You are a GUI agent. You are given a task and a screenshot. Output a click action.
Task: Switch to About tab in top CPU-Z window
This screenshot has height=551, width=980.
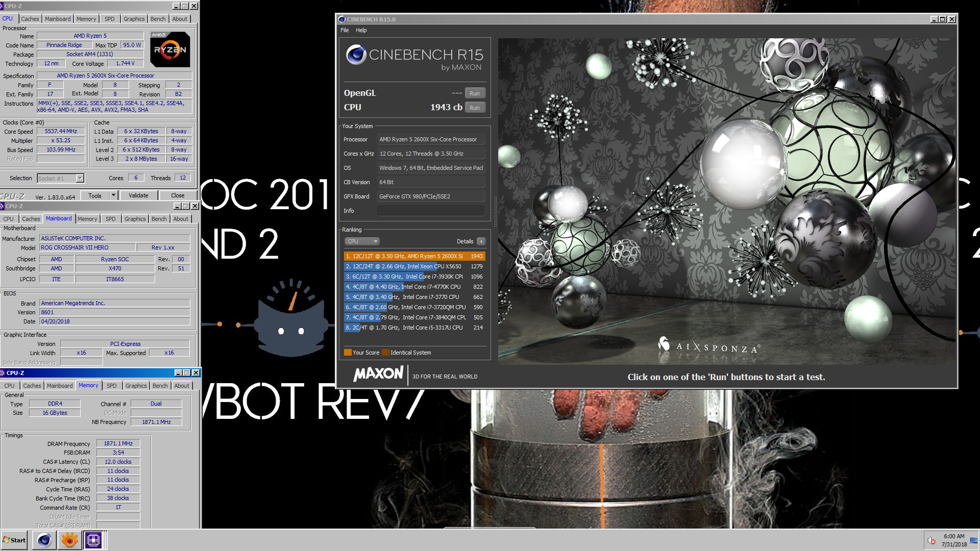coord(180,19)
